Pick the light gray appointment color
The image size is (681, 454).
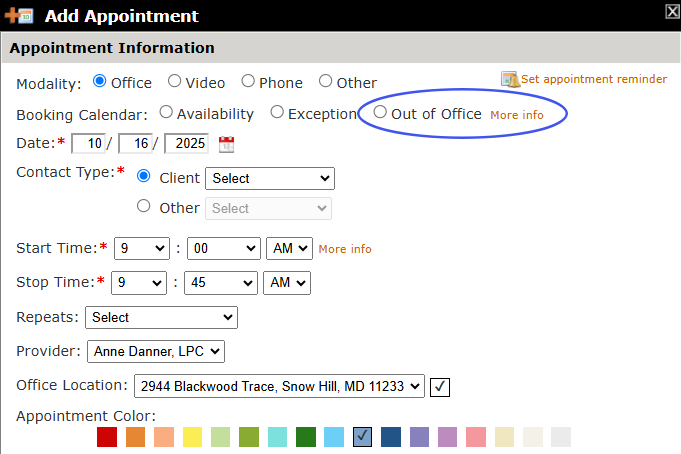(561, 437)
